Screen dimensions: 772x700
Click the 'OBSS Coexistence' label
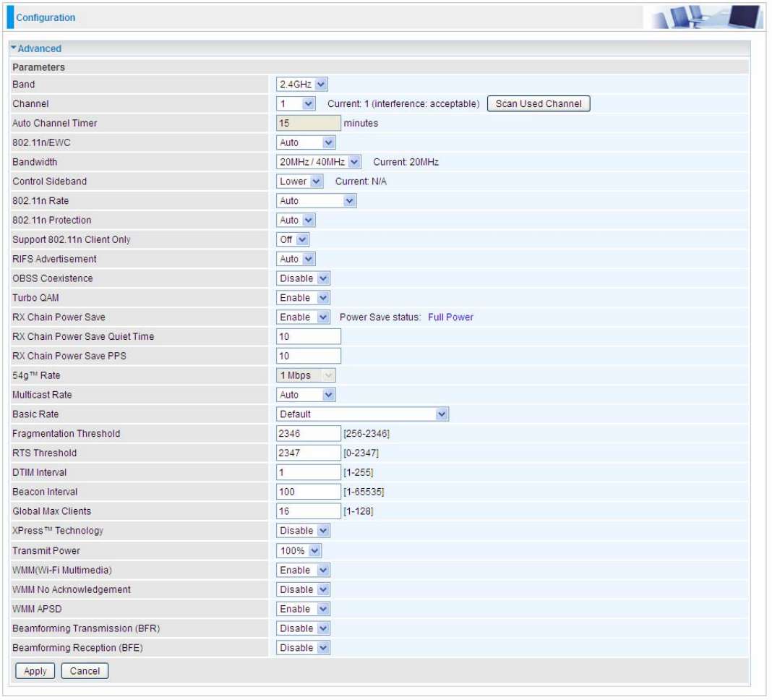click(53, 279)
